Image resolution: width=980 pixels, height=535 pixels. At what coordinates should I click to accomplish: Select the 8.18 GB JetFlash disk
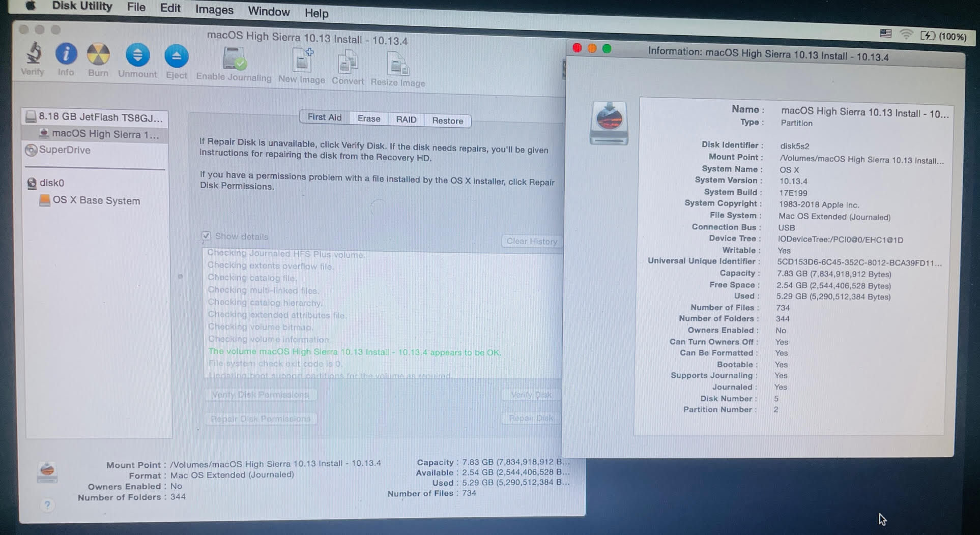click(95, 117)
